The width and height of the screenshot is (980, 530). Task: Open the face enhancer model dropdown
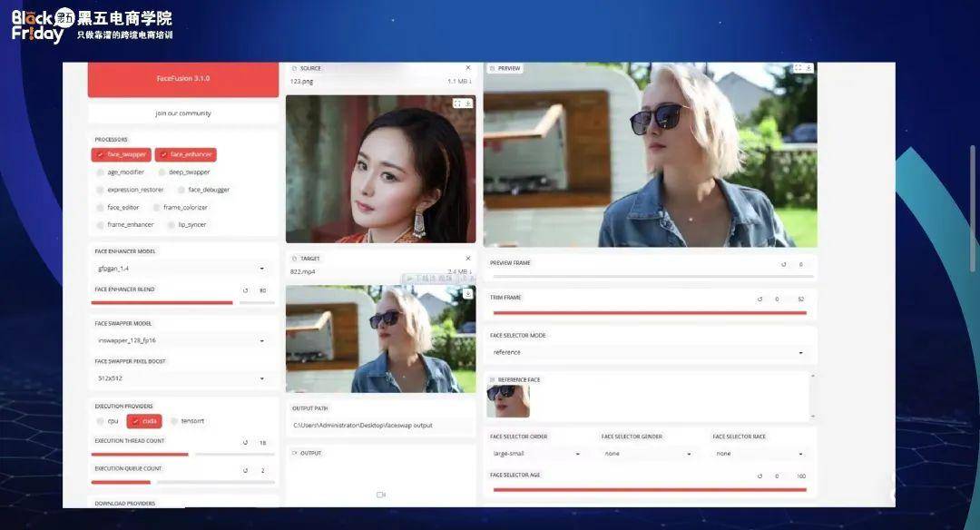click(181, 268)
